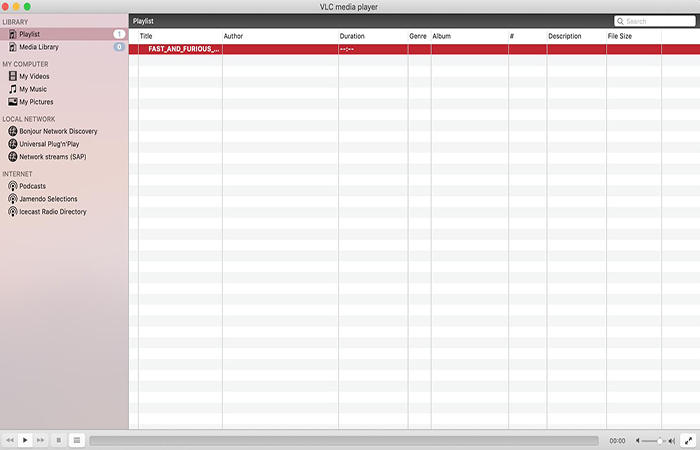Click the Network streams (SAP) globe icon

point(13,157)
